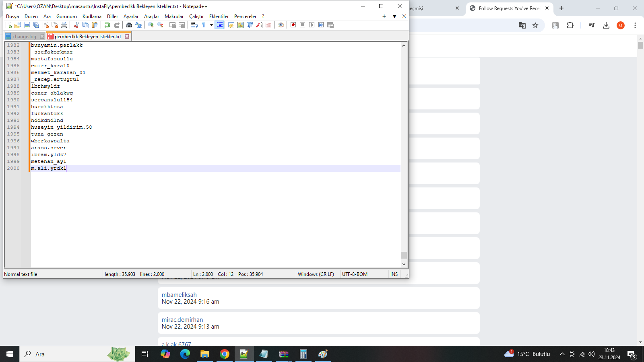Image resolution: width=644 pixels, height=362 pixels.
Task: Show the Document Map panel
Action: pos(241,25)
